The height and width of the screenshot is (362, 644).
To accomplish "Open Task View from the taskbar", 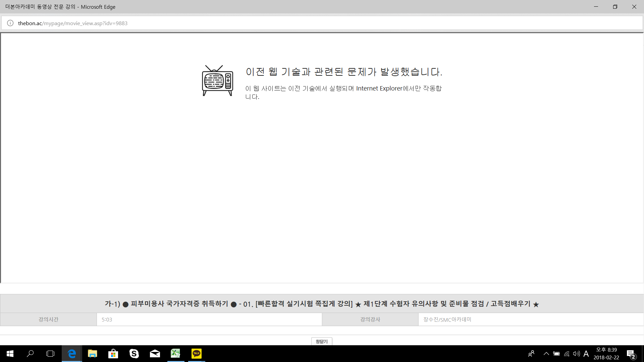I will pyautogui.click(x=50, y=354).
